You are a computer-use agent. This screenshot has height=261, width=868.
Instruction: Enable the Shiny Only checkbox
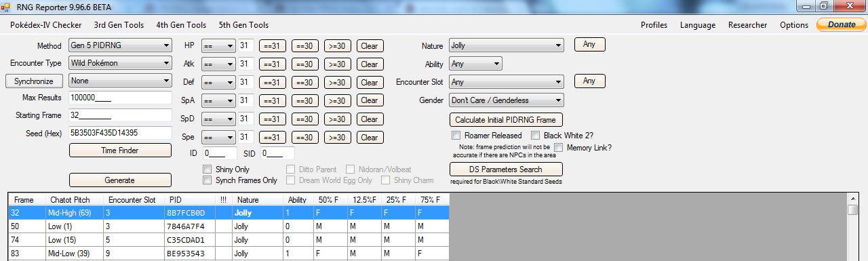(x=208, y=169)
